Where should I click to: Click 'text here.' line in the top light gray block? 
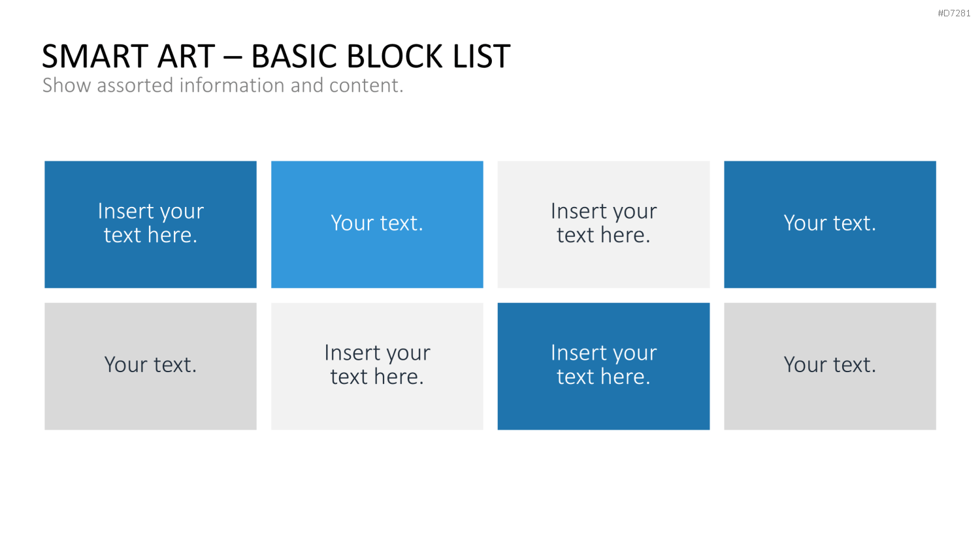click(604, 235)
